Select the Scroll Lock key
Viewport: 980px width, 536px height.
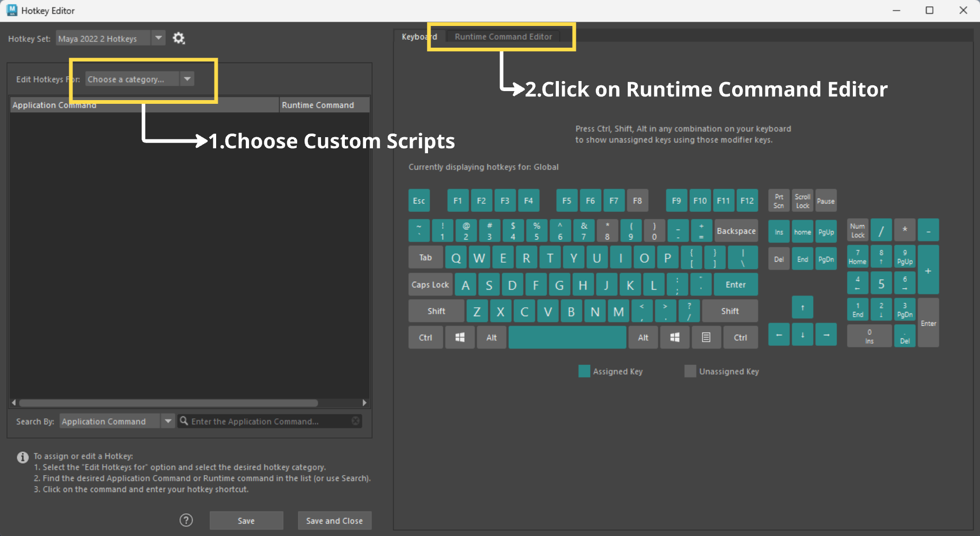[803, 201]
